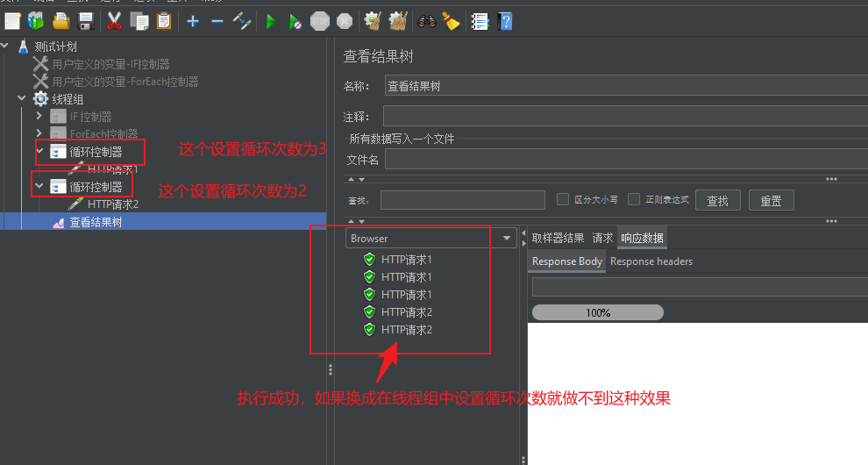Click the 名称 input field
This screenshot has width=868, height=465.
pyautogui.click(x=626, y=86)
